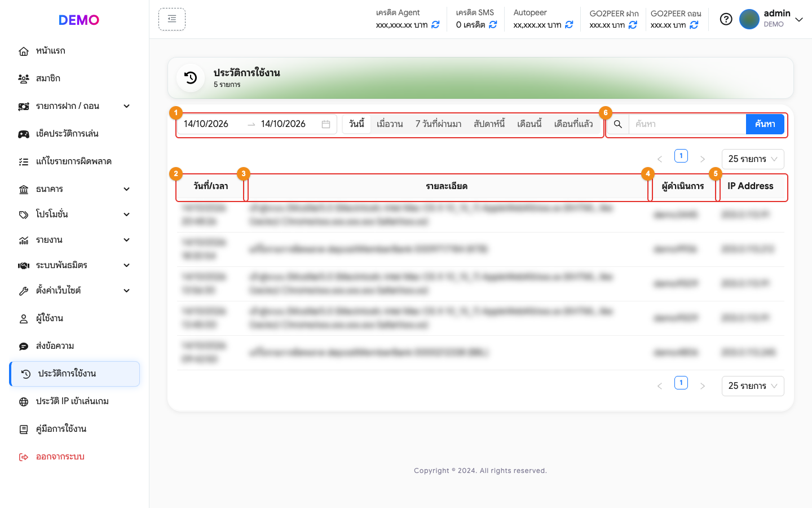This screenshot has height=508, width=812.
Task: Click the person icon beside ผู้ใช้งาน
Action: tap(24, 319)
